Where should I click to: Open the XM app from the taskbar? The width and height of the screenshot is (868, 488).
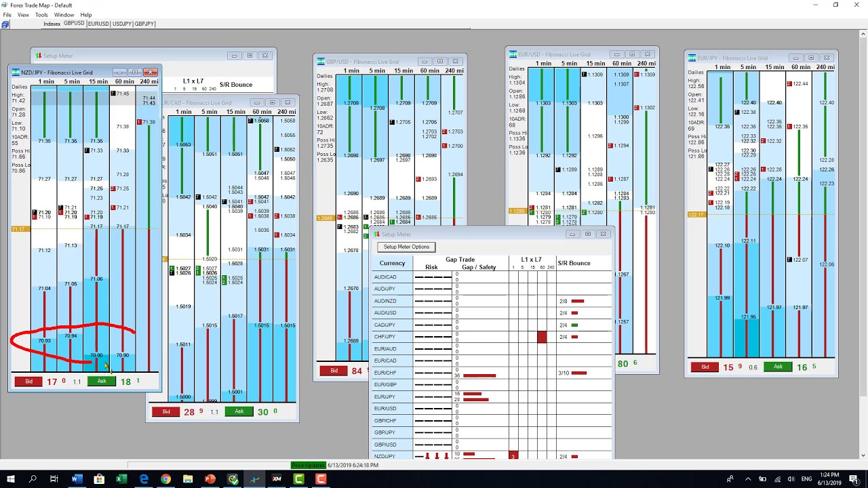pyautogui.click(x=277, y=479)
